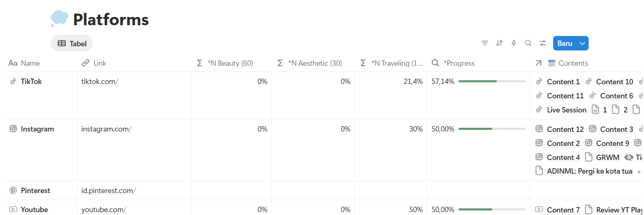Expand the dropdown arrow next to Baru
The image size is (644, 215).
pyautogui.click(x=582, y=43)
